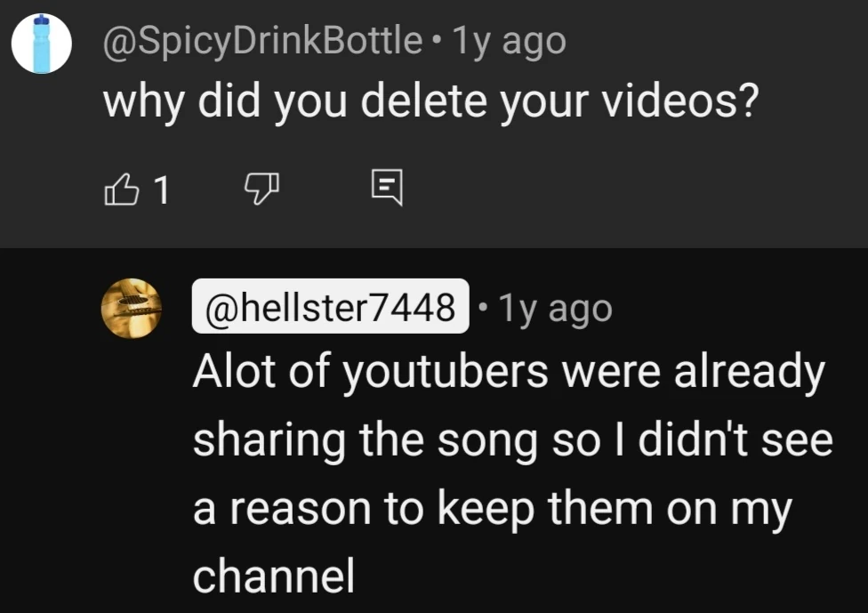The width and height of the screenshot is (868, 613).
Task: Select the like count number 1
Action: tap(161, 189)
